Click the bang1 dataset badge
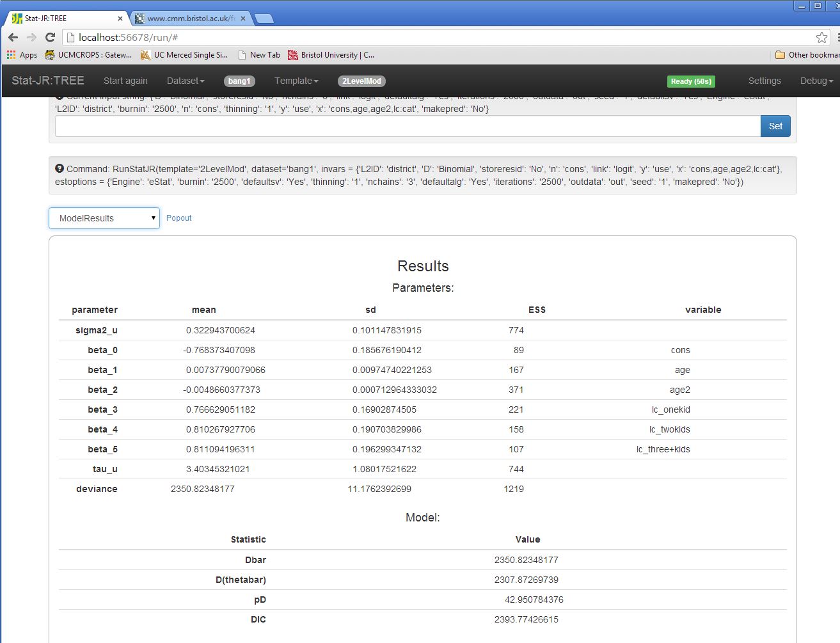Viewport: 840px width, 643px height. click(x=239, y=81)
